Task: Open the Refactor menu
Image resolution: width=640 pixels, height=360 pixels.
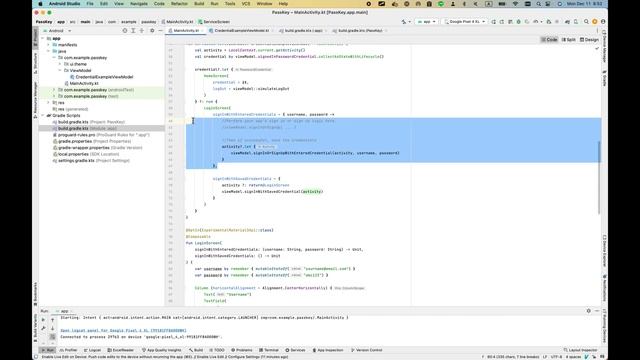Action: point(179,4)
